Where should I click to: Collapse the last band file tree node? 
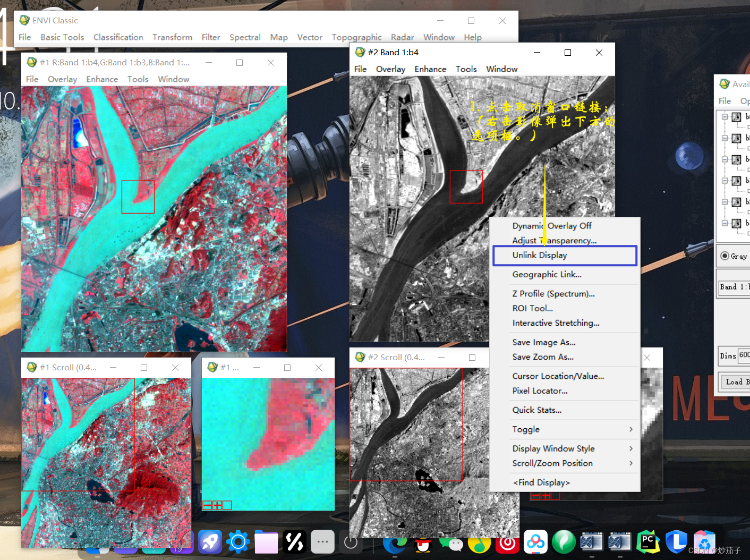click(725, 223)
